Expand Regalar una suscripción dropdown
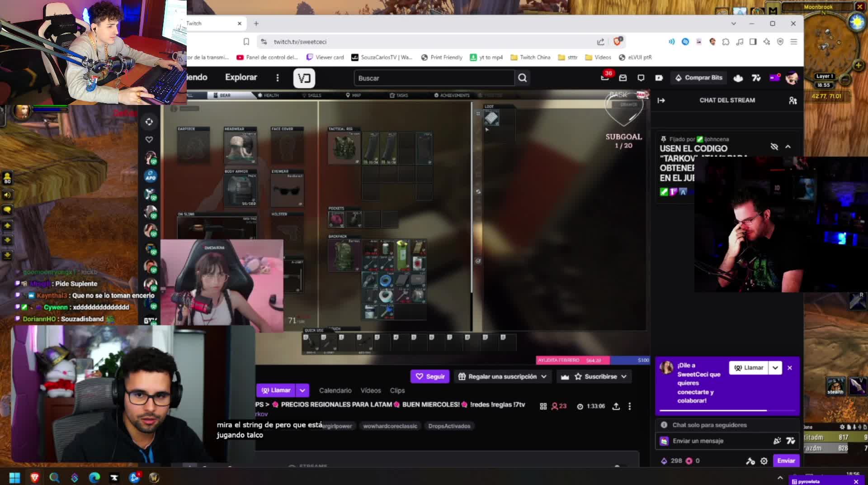 (543, 376)
